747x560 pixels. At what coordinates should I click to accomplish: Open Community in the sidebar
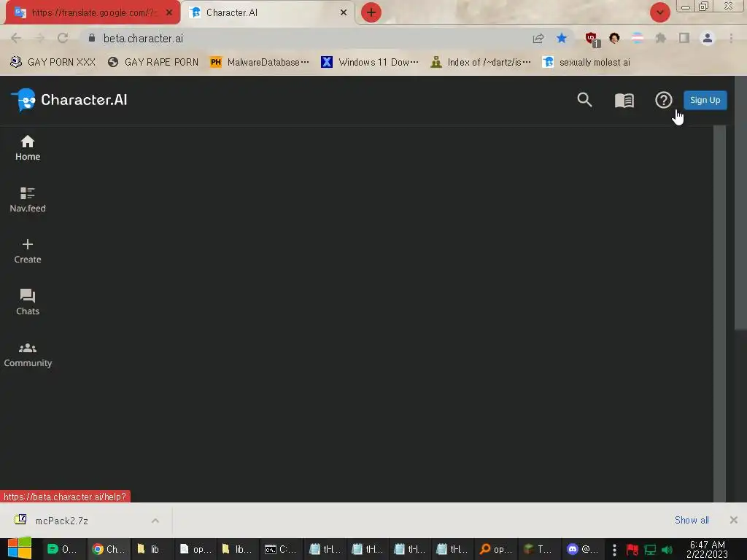(x=28, y=355)
